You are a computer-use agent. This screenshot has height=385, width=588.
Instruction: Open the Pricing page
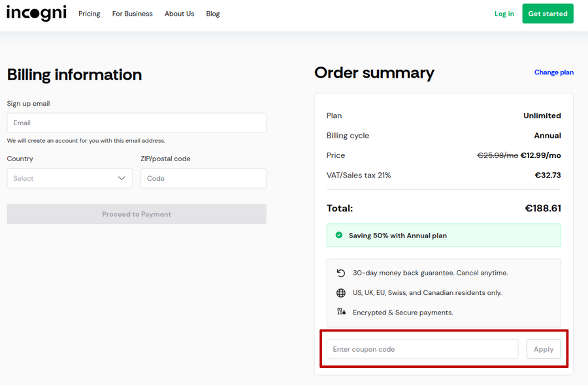coord(89,14)
